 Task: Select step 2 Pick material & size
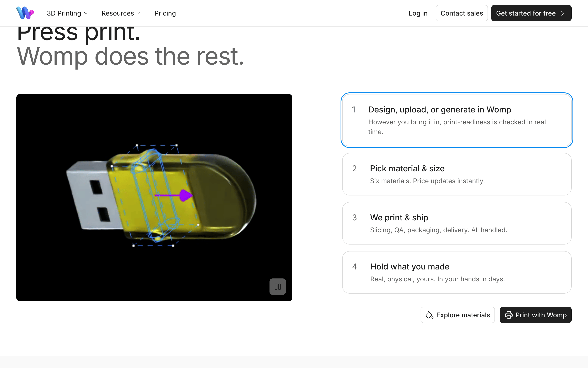click(457, 174)
